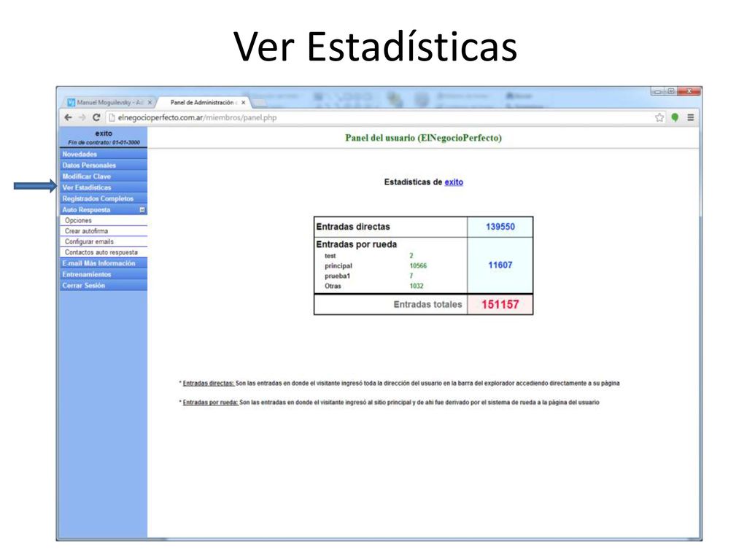Click the Entradas por rueda table label

pos(356,244)
